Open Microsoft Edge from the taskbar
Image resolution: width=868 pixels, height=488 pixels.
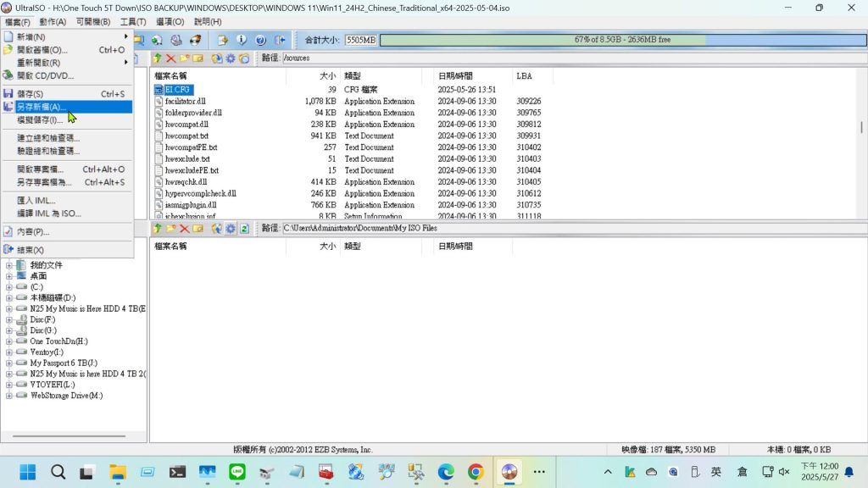pos(446,472)
